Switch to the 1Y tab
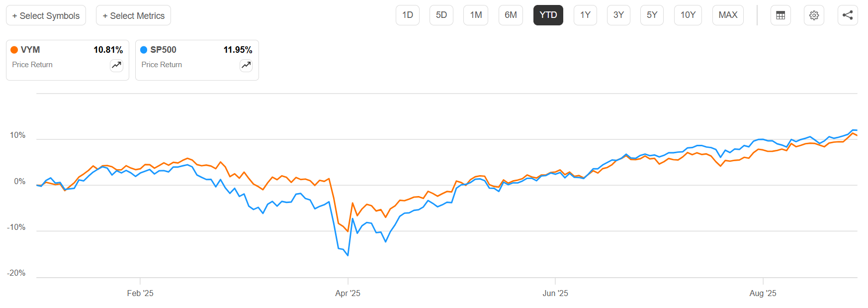Image resolution: width=868 pixels, height=308 pixels. (x=585, y=15)
